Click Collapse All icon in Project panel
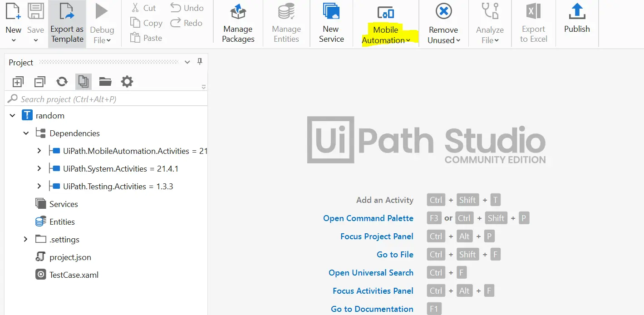Viewport: 644px width, 315px height. click(40, 82)
